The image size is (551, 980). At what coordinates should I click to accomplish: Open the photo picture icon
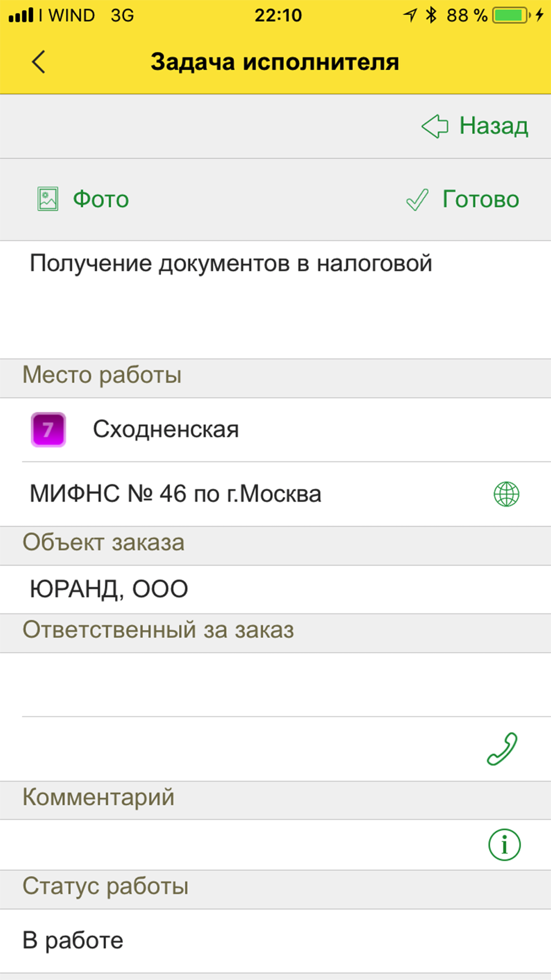tap(48, 200)
